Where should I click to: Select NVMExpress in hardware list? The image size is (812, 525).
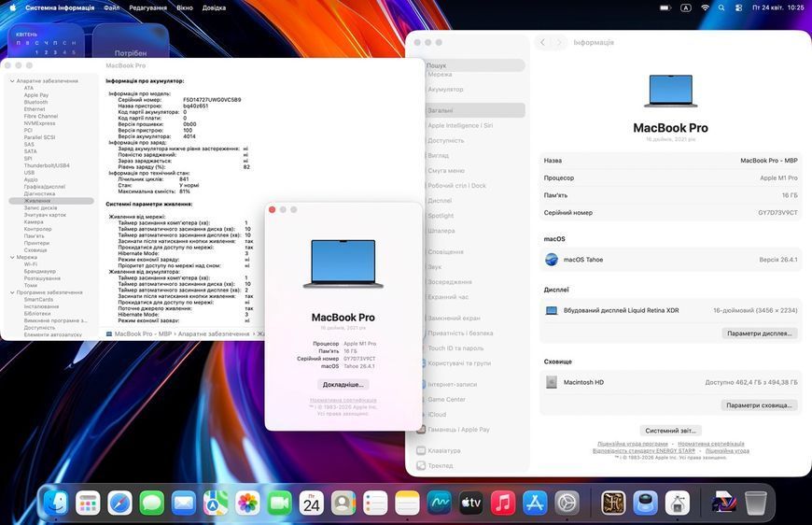[x=39, y=123]
